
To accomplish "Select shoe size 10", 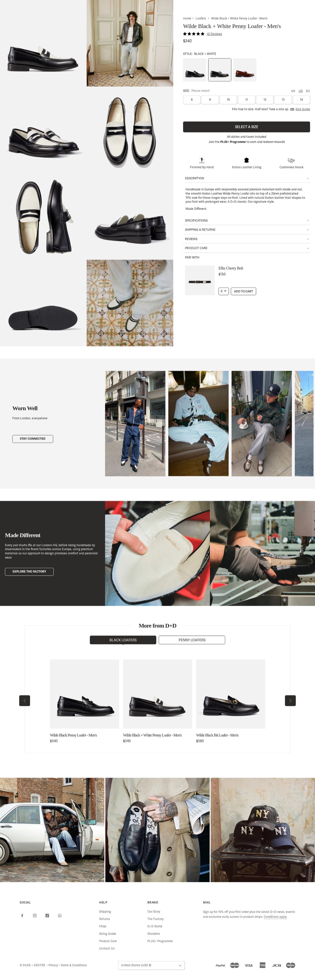I will click(228, 100).
